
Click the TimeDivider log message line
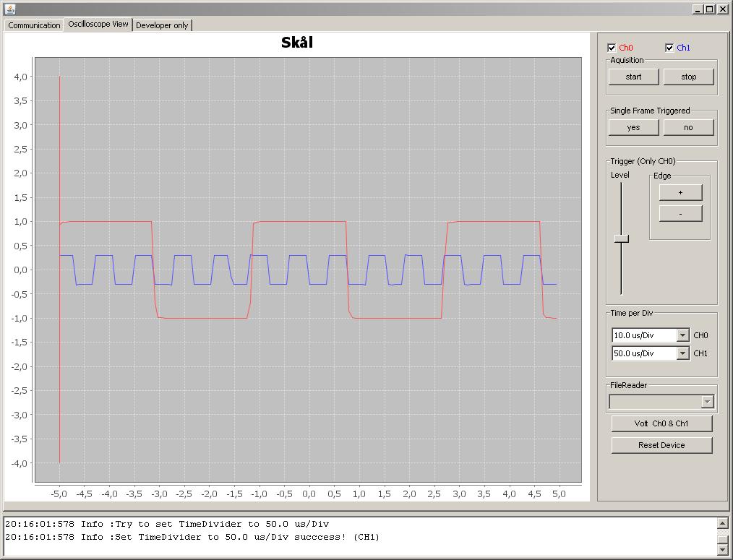(166, 524)
